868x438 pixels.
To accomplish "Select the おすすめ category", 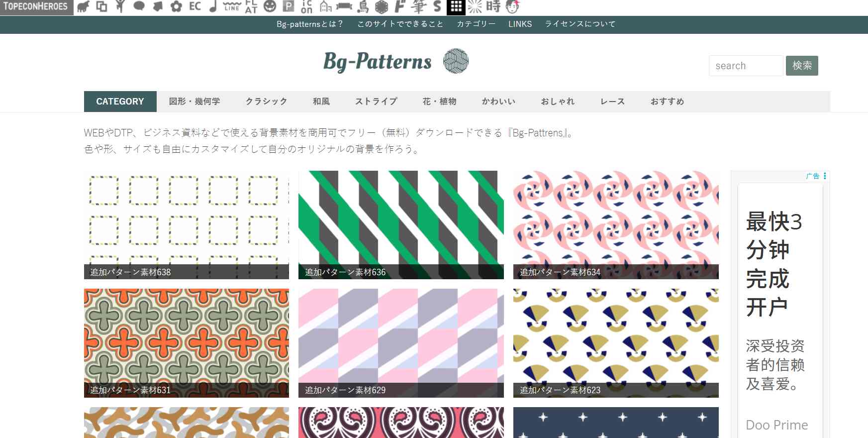I will click(x=668, y=102).
